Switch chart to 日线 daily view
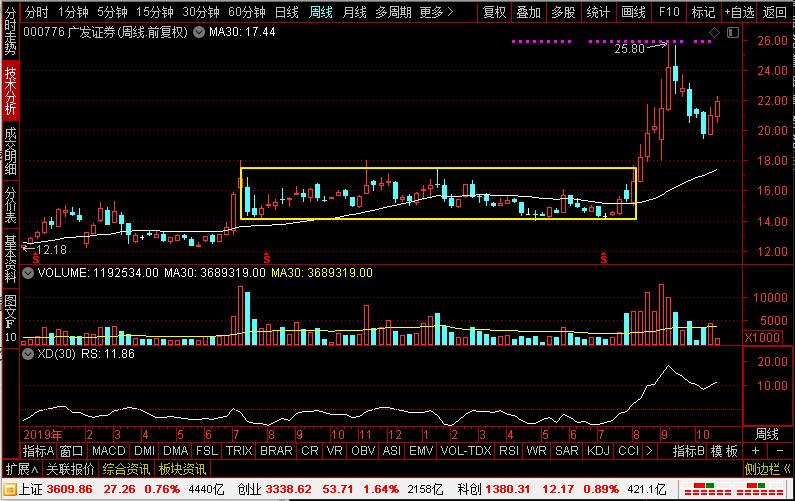 287,12
